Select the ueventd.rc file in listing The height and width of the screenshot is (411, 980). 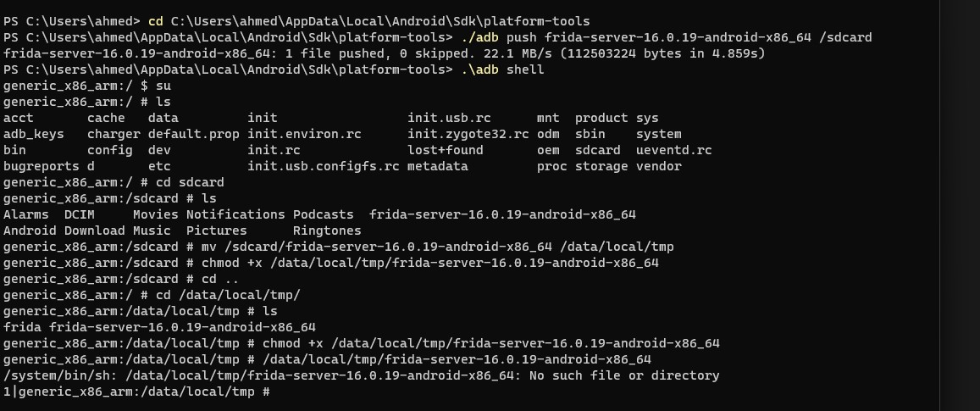(673, 150)
